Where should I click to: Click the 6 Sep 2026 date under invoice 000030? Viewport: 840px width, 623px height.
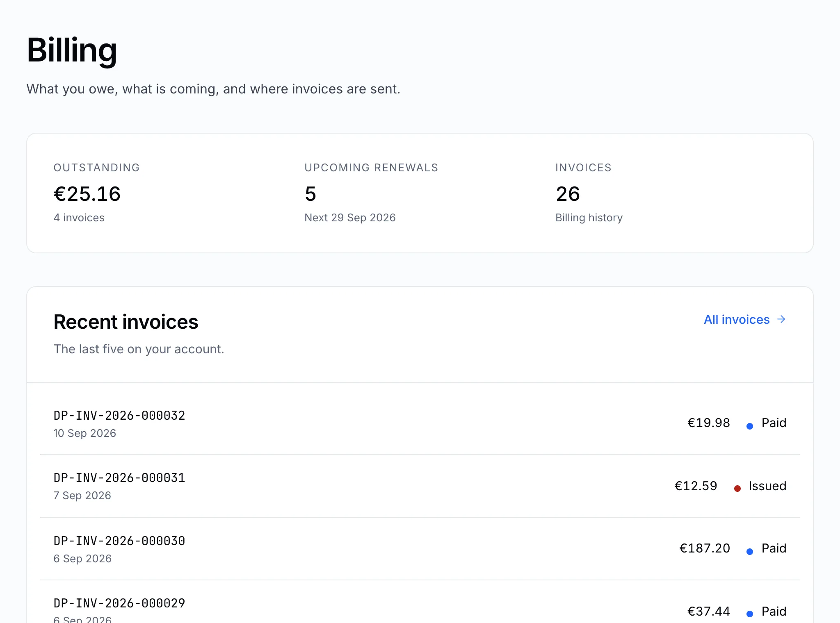click(x=82, y=559)
